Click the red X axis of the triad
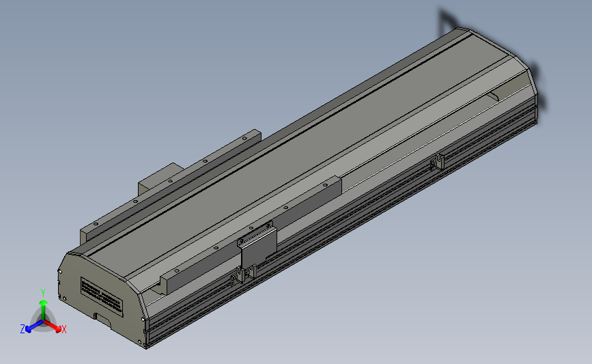 [x=54, y=326]
